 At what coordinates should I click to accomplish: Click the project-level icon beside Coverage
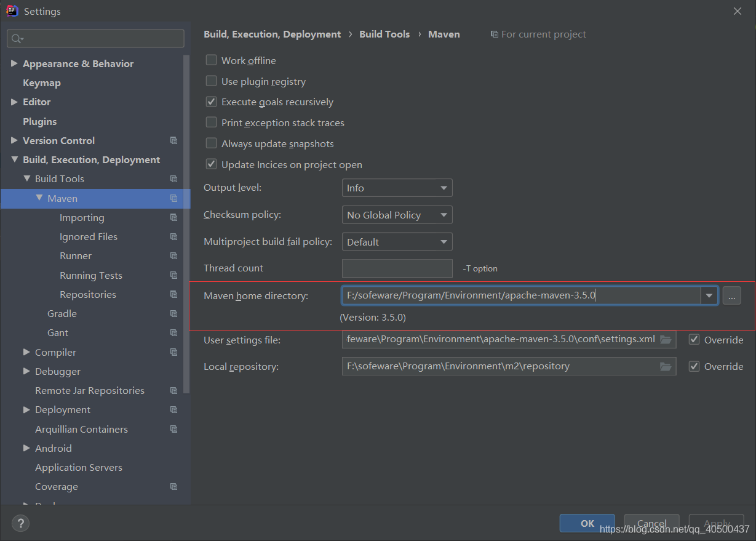click(x=173, y=486)
